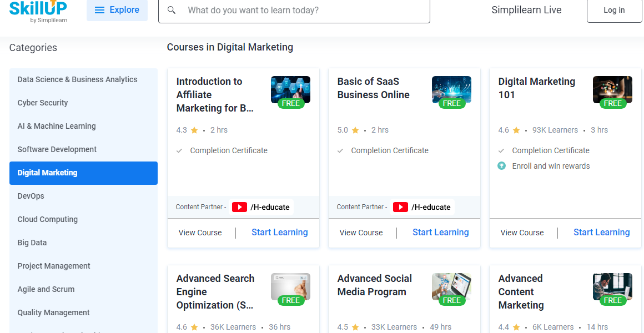Click View Course for Basic of SaaS Business
This screenshot has width=644, height=333.
pos(361,233)
